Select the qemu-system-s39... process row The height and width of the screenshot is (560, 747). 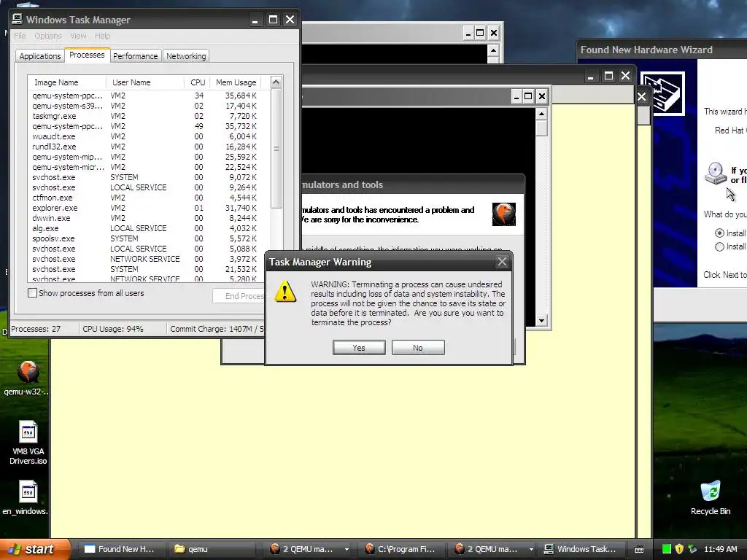(x=145, y=106)
